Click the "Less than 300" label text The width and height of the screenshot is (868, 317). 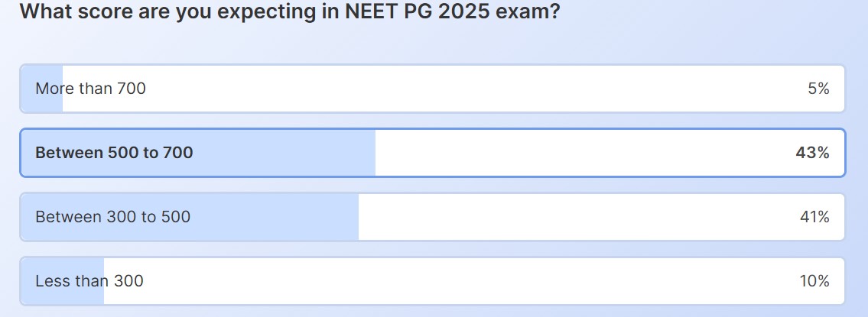[x=89, y=281]
